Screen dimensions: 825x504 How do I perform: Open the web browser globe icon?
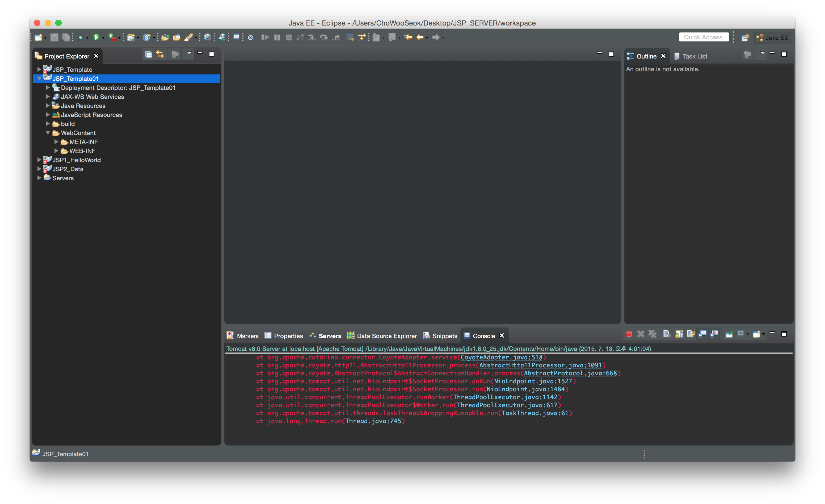[208, 37]
